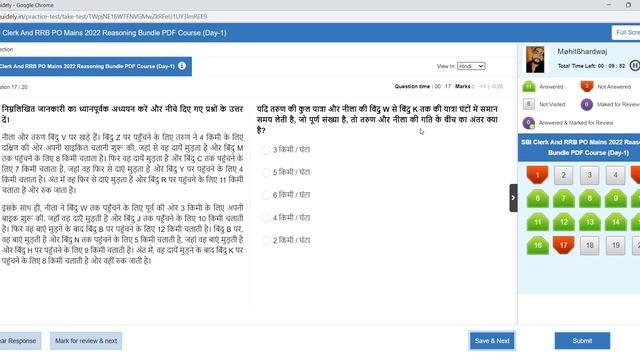Screen dimensions: 640x360
Task: Click the username MohitBhardwaj
Action: (x=582, y=51)
